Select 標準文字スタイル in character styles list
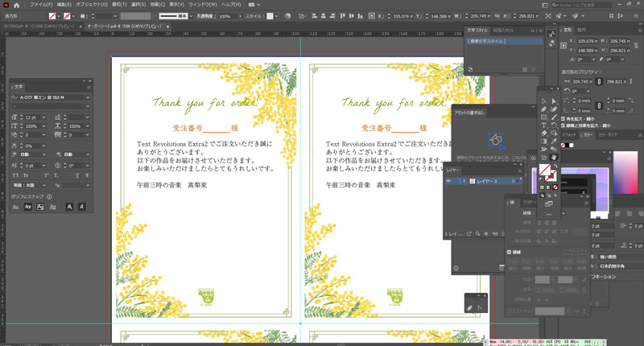644x346 pixels. [x=487, y=41]
